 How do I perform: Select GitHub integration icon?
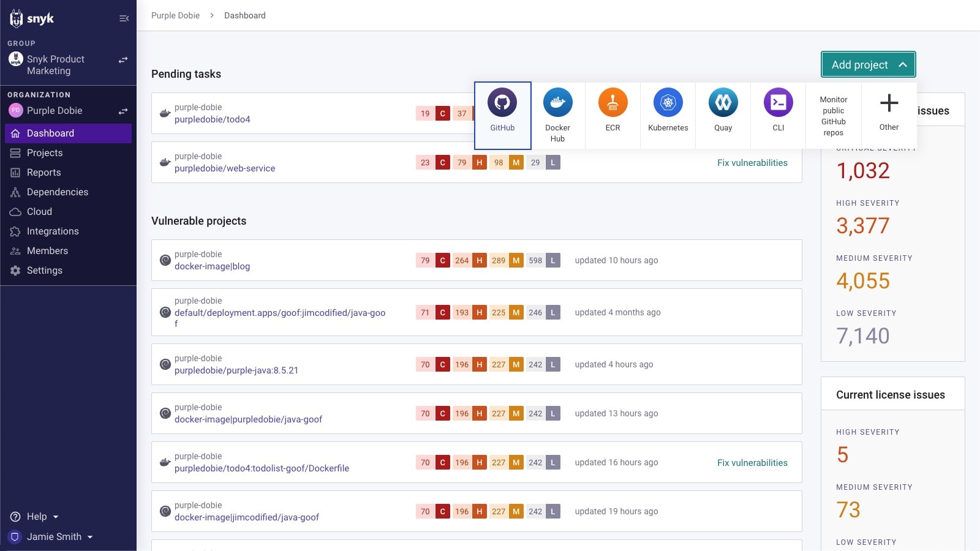pos(502,103)
